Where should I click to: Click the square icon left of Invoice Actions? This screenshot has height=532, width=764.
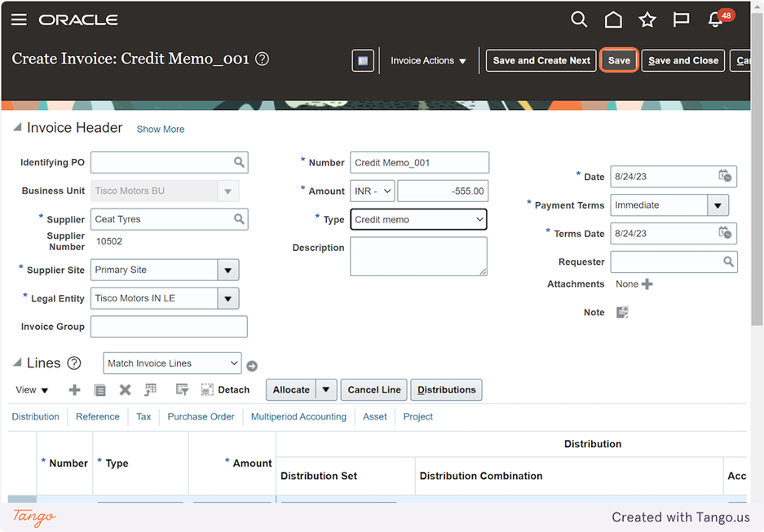point(363,60)
